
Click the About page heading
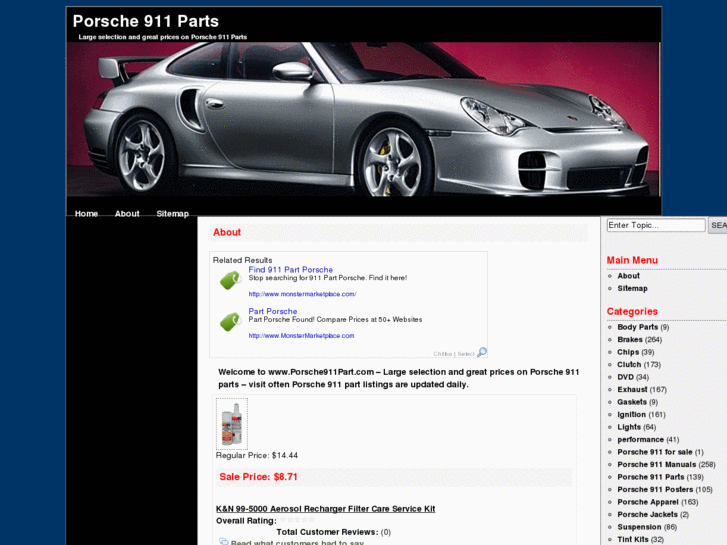point(227,232)
